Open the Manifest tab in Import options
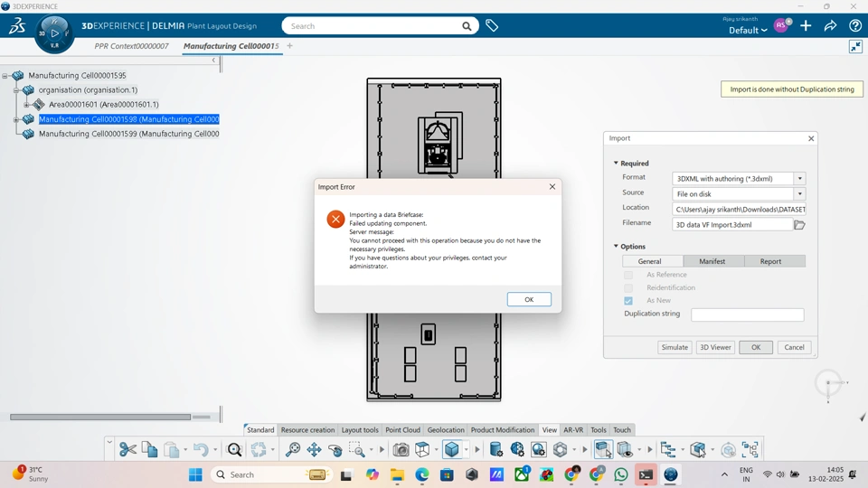 (712, 261)
